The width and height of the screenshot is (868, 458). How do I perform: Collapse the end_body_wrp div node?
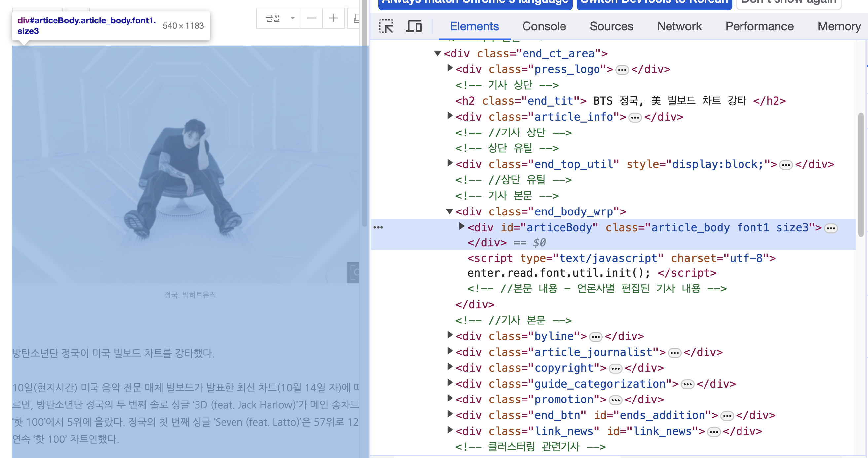point(449,211)
